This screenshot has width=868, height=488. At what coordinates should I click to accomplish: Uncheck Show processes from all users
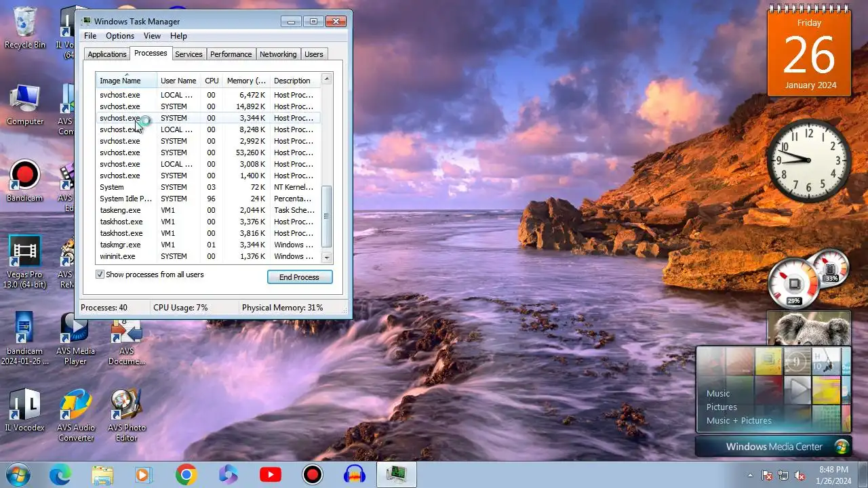100,274
